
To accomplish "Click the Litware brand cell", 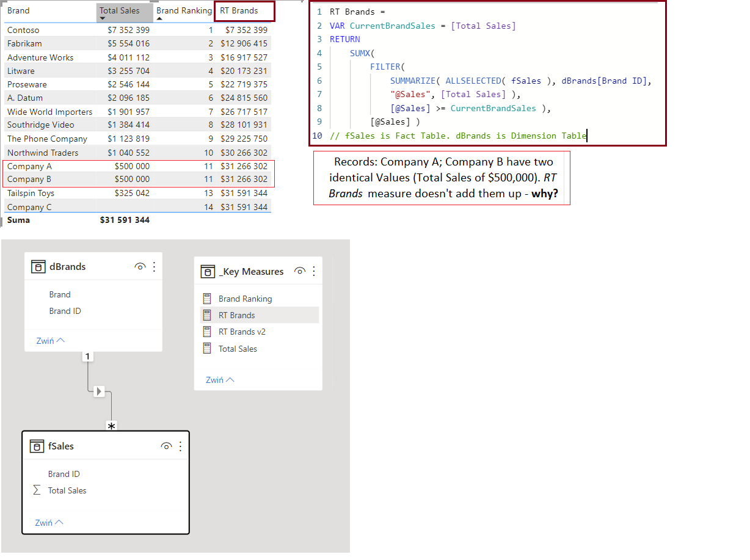I will 21,71.
